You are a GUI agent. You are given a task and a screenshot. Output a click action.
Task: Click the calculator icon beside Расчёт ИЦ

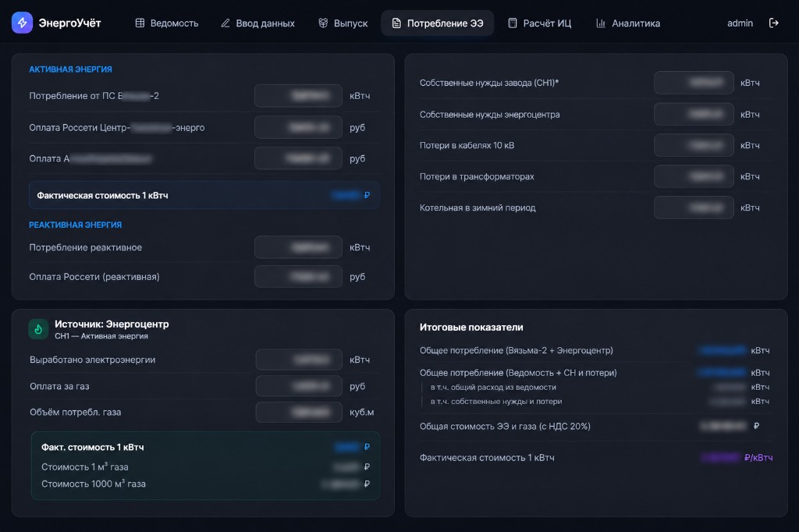click(x=513, y=23)
